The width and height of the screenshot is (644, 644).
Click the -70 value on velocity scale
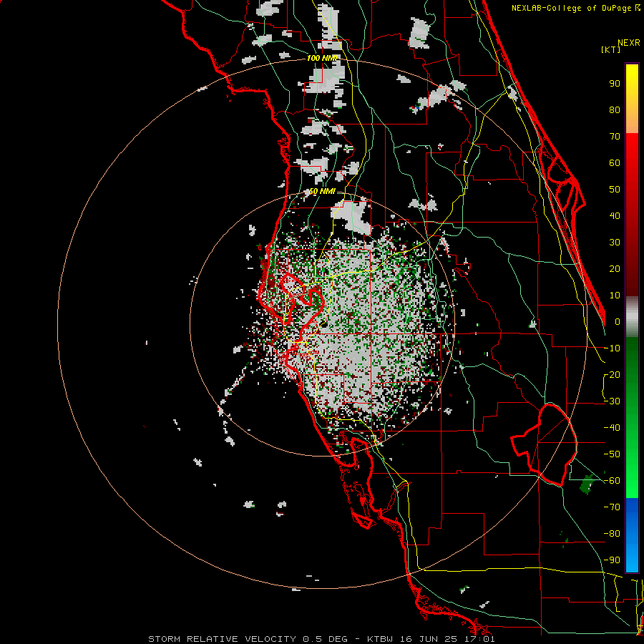pos(612,507)
